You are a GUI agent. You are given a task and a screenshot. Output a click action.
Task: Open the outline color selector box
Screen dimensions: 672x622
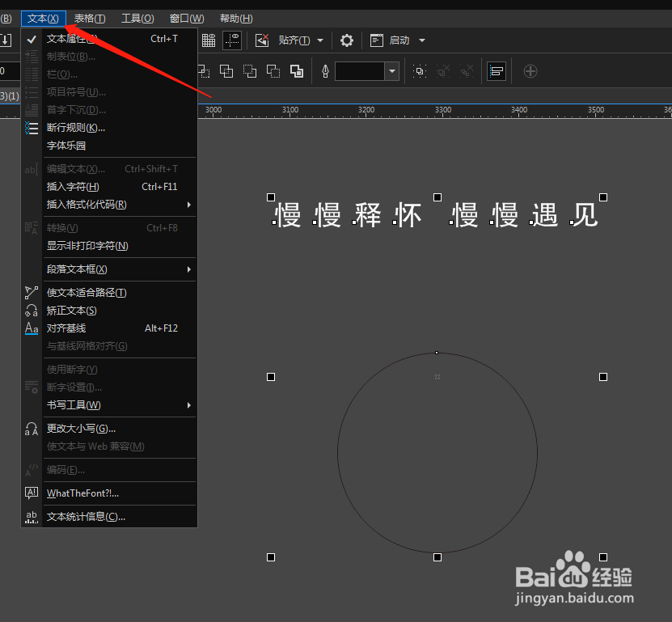360,71
